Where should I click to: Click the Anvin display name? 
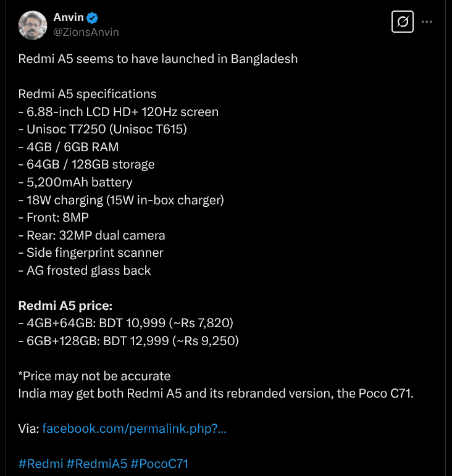pyautogui.click(x=69, y=17)
